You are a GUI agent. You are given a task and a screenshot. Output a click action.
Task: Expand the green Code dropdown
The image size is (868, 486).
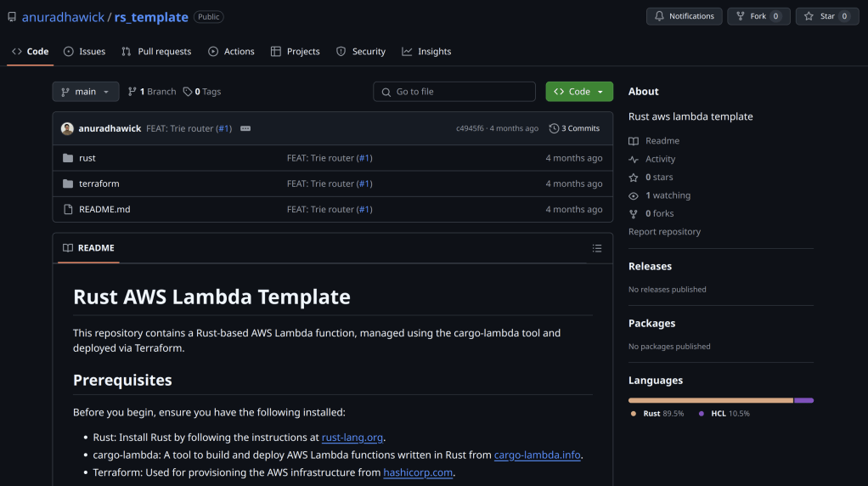coord(579,92)
